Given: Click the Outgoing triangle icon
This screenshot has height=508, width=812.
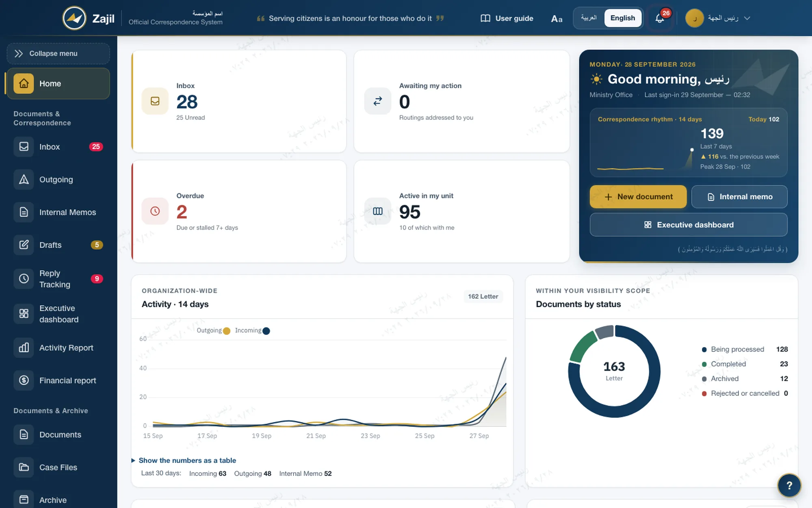Looking at the screenshot, I should (24, 179).
